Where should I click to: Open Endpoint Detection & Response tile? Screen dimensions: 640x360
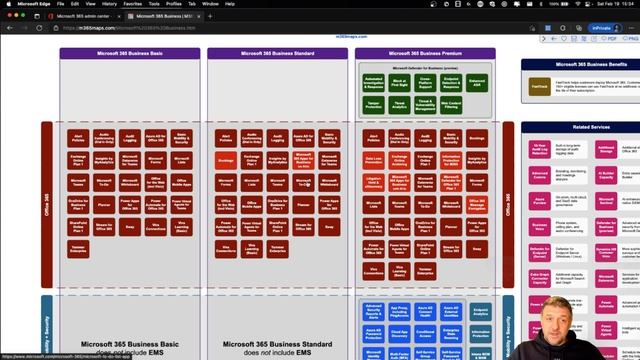(x=451, y=83)
